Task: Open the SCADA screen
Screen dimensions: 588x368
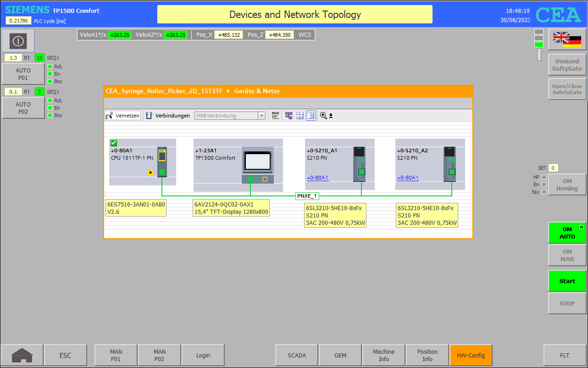Action: pyautogui.click(x=296, y=355)
